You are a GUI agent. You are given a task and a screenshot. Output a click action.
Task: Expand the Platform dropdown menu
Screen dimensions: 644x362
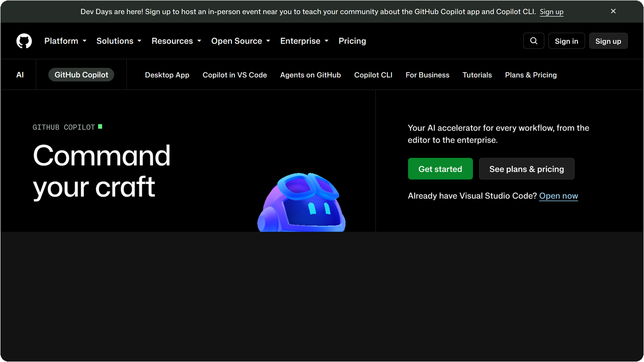(65, 41)
